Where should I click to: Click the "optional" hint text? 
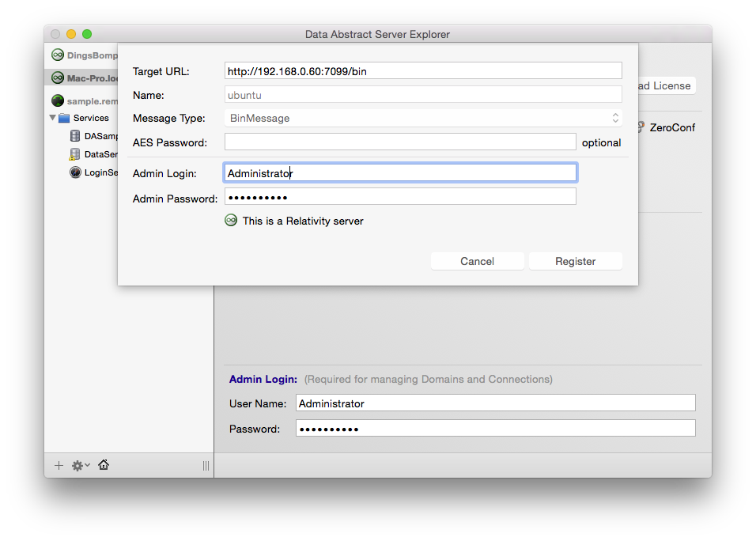pos(601,142)
